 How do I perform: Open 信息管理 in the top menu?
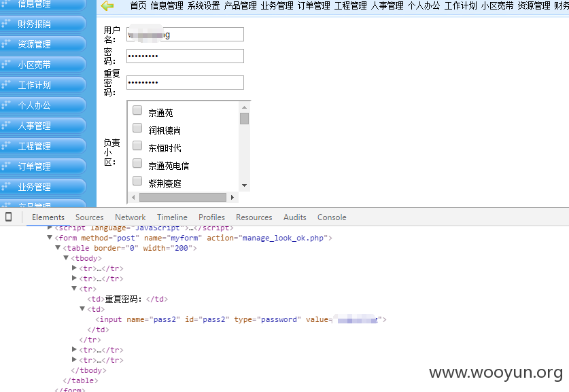click(167, 6)
